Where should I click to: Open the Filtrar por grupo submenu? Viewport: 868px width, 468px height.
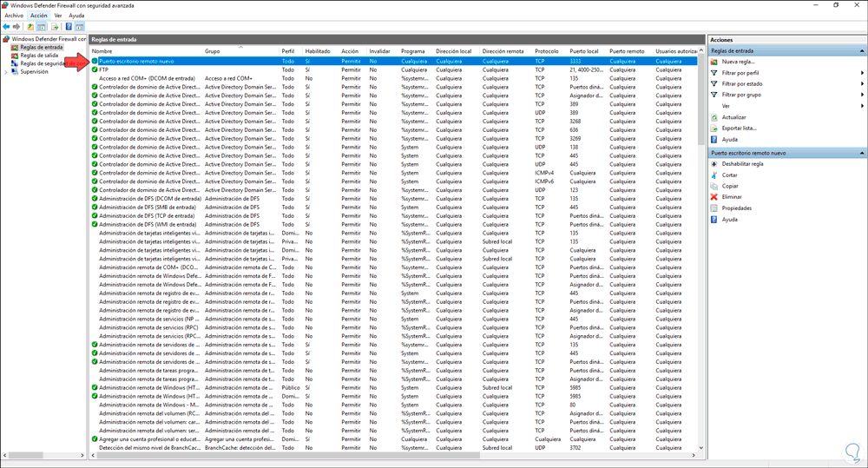(x=741, y=95)
